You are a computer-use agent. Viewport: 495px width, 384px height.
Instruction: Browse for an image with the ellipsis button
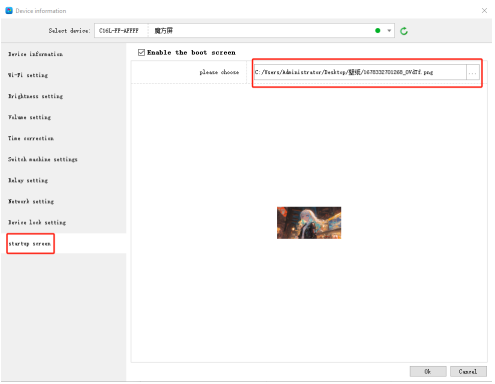472,72
